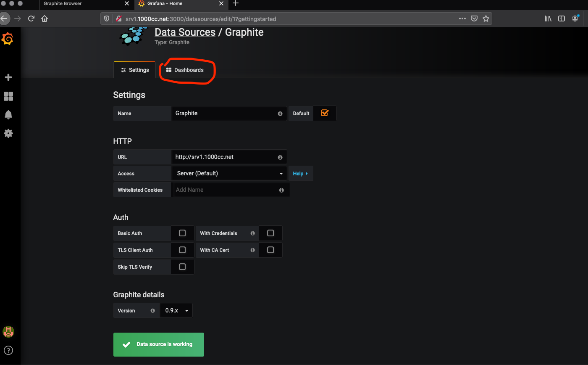Viewport: 588px width, 365px height.
Task: Click the Data Sources breadcrumb link
Action: [185, 32]
